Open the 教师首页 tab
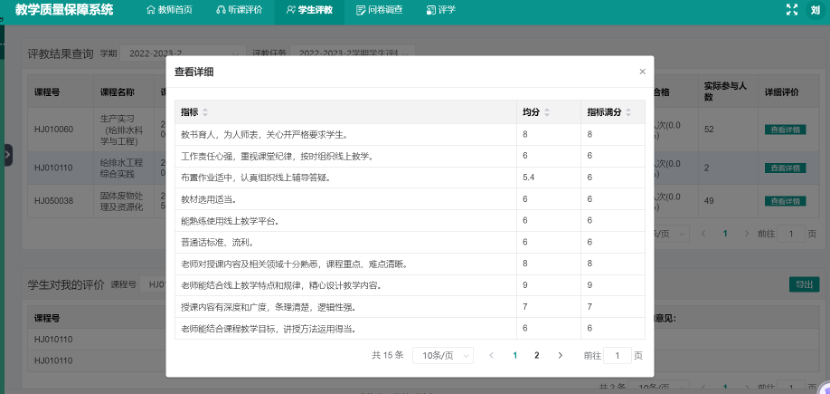 coord(169,10)
